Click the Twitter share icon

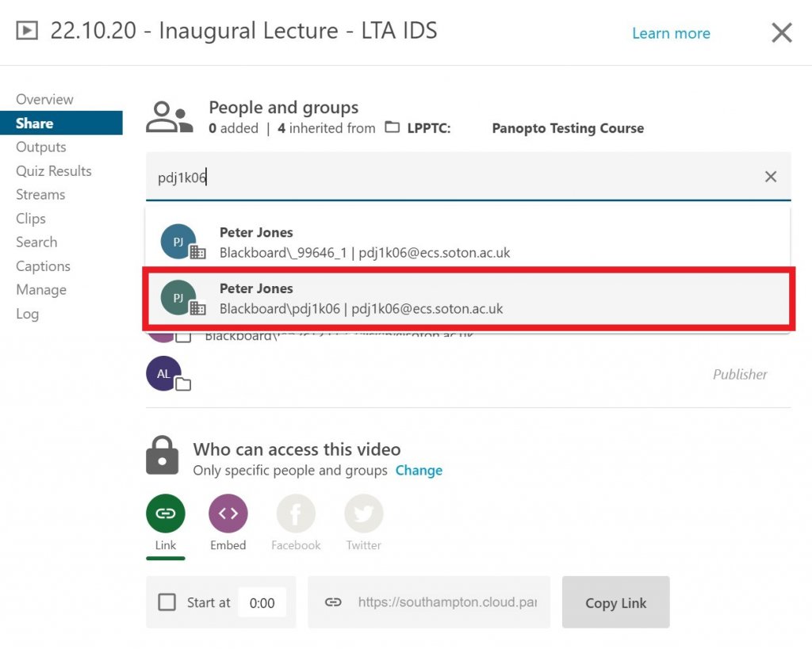pos(363,513)
